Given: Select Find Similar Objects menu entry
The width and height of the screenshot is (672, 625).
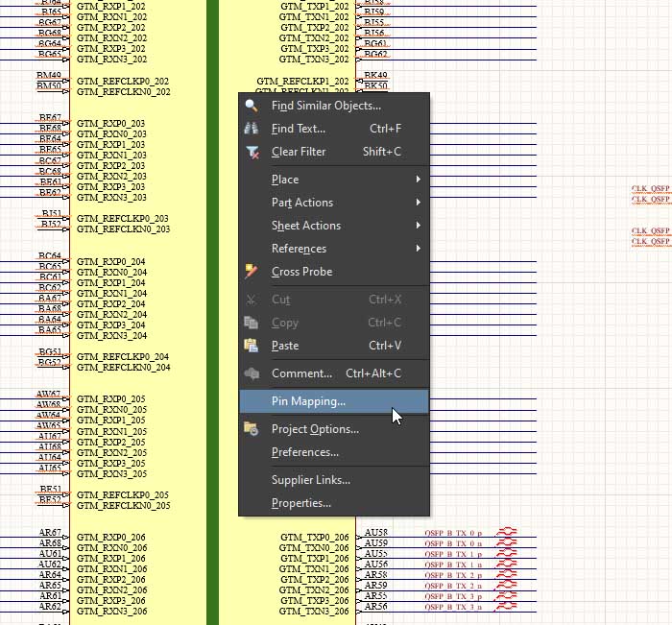Looking at the screenshot, I should tap(325, 106).
